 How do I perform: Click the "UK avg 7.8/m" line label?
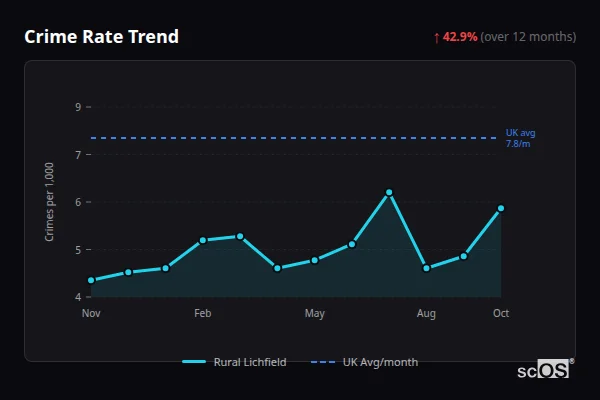(x=520, y=138)
